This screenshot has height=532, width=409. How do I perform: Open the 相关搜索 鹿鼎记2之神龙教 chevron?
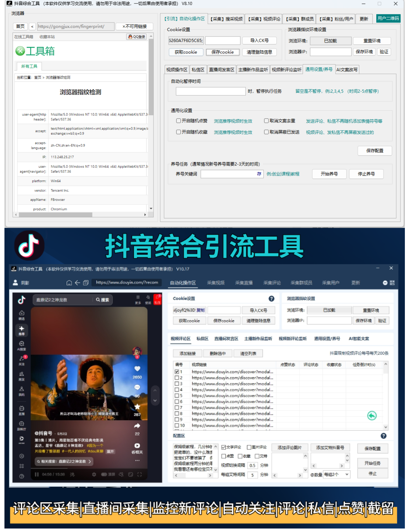90,461
